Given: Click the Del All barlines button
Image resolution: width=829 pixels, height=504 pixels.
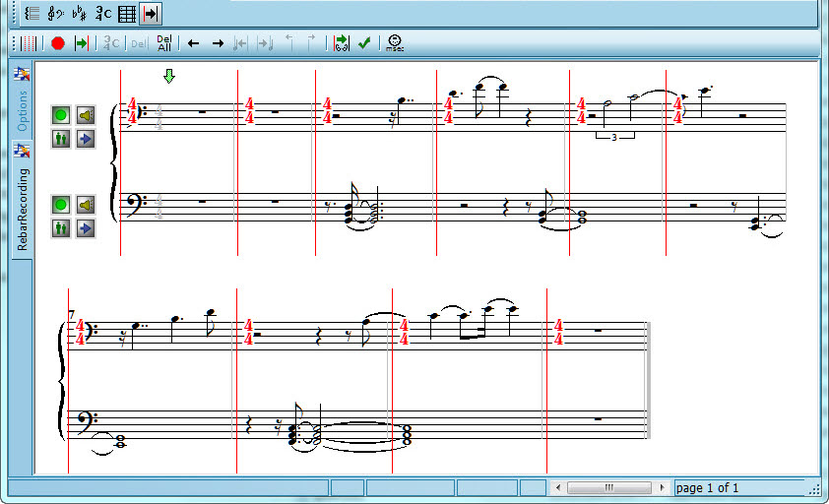Looking at the screenshot, I should [x=164, y=43].
